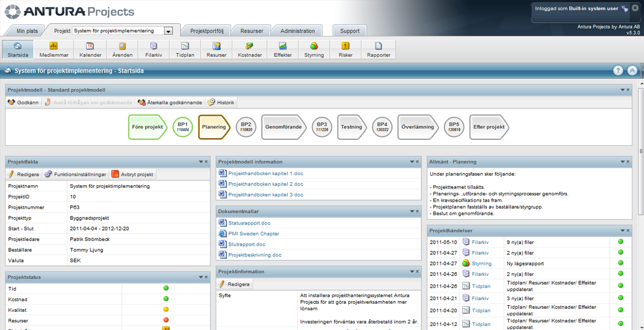The image size is (644, 330).
Task: Click the Återkalla godkännande button
Action: (171, 102)
